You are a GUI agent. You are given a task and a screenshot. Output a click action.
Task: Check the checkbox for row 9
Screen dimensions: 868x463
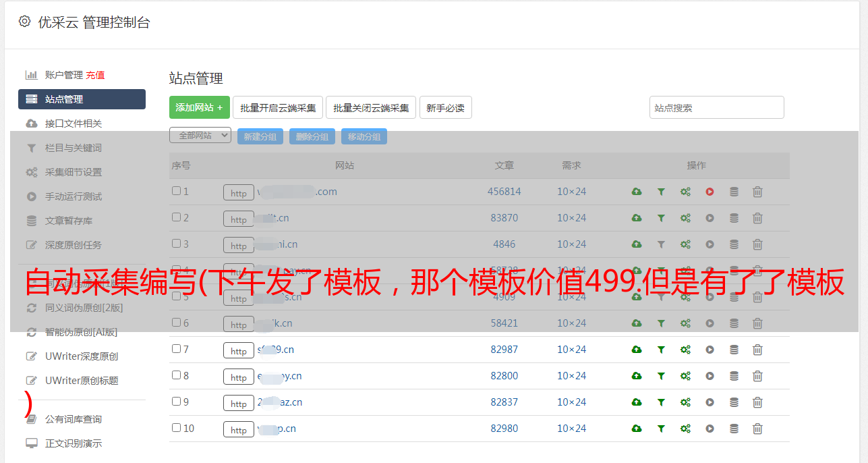pos(176,402)
